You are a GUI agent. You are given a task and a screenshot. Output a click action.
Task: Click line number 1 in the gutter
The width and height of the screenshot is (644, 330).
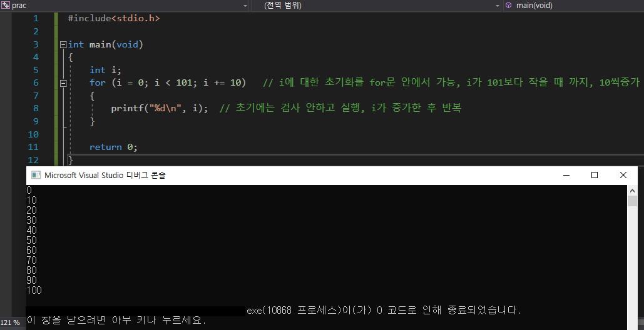coord(36,19)
